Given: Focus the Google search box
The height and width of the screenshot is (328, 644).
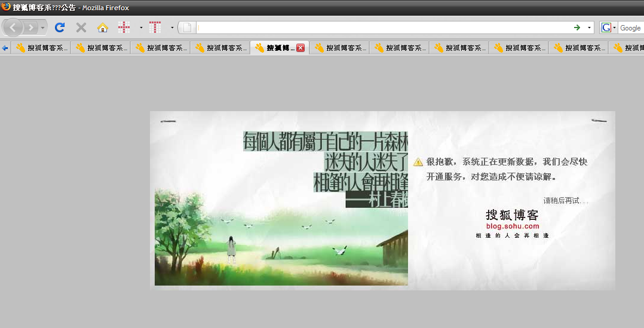Looking at the screenshot, I should (631, 28).
